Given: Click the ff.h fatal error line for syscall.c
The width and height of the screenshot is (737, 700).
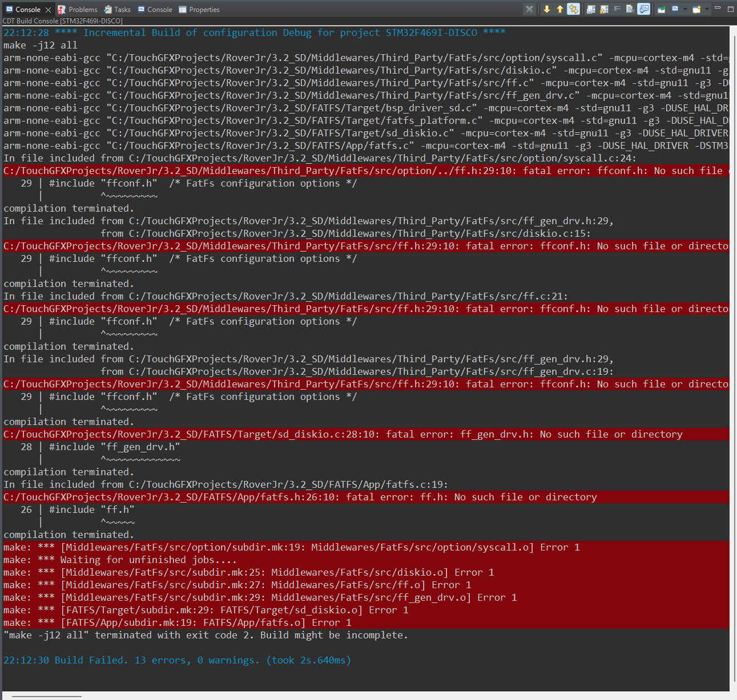Looking at the screenshot, I should coord(366,171).
